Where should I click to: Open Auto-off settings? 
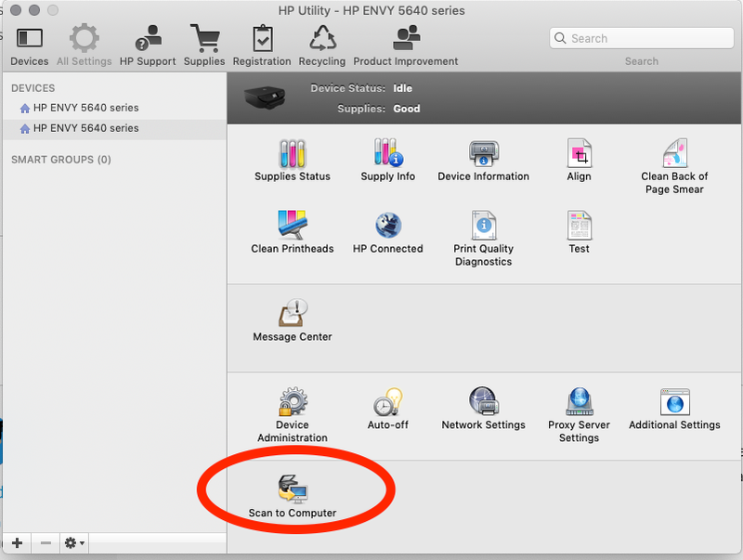[388, 409]
